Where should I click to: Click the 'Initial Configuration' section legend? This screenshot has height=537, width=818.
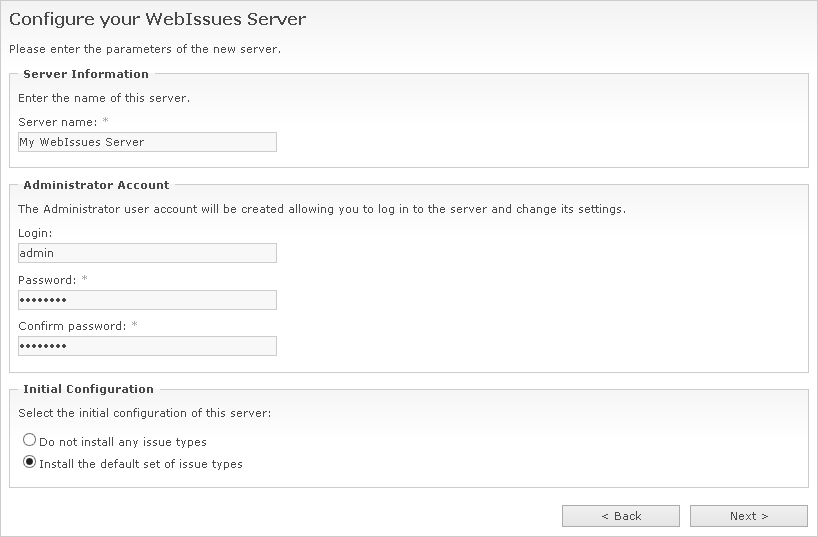coord(88,389)
